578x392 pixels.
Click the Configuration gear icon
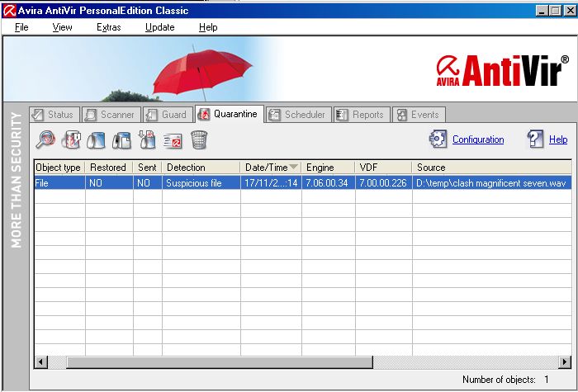(438, 139)
